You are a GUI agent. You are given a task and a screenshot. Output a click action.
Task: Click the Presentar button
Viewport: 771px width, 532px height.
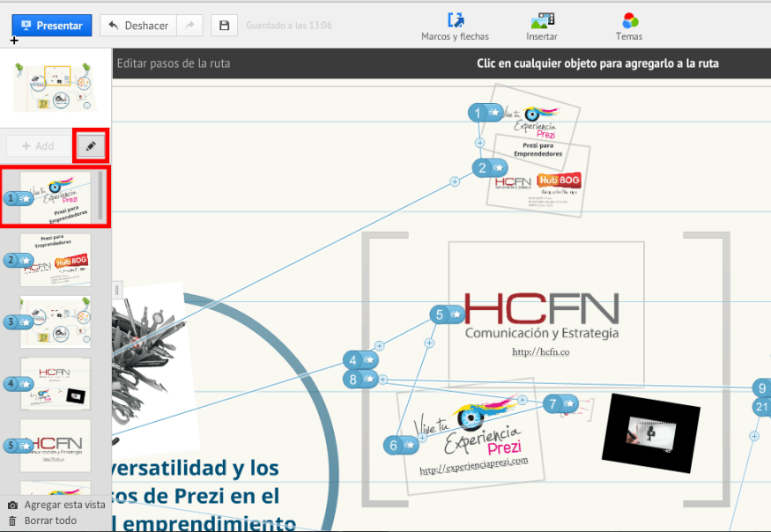[52, 26]
